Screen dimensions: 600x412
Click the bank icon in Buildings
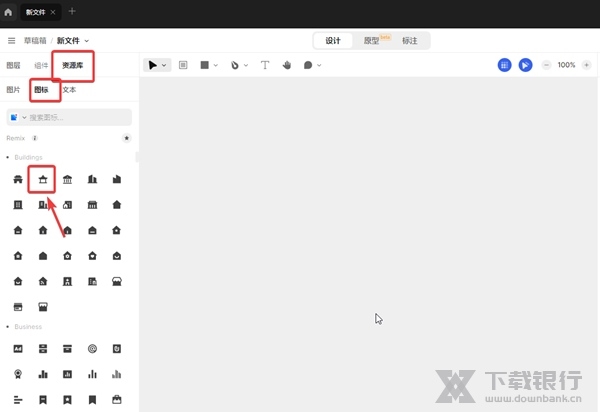67,180
